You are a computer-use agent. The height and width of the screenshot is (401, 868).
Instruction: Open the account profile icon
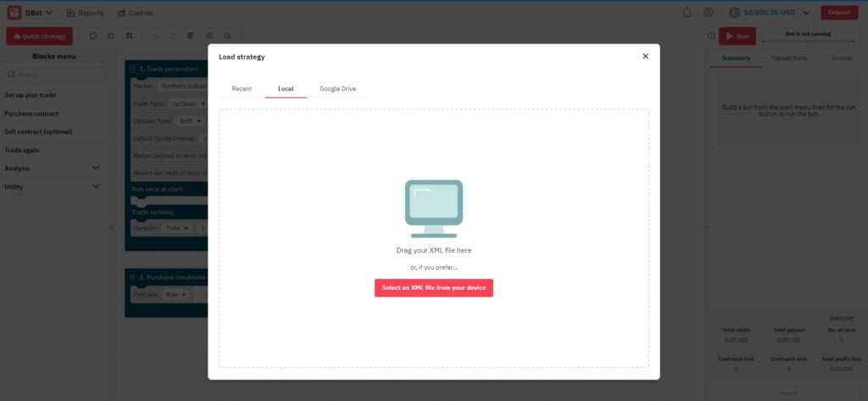click(709, 13)
